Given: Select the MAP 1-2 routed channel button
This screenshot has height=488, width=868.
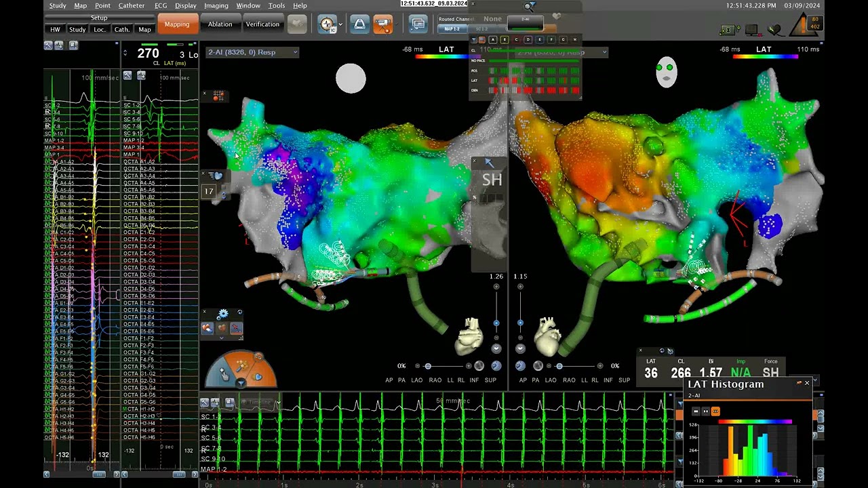Looking at the screenshot, I should (452, 29).
